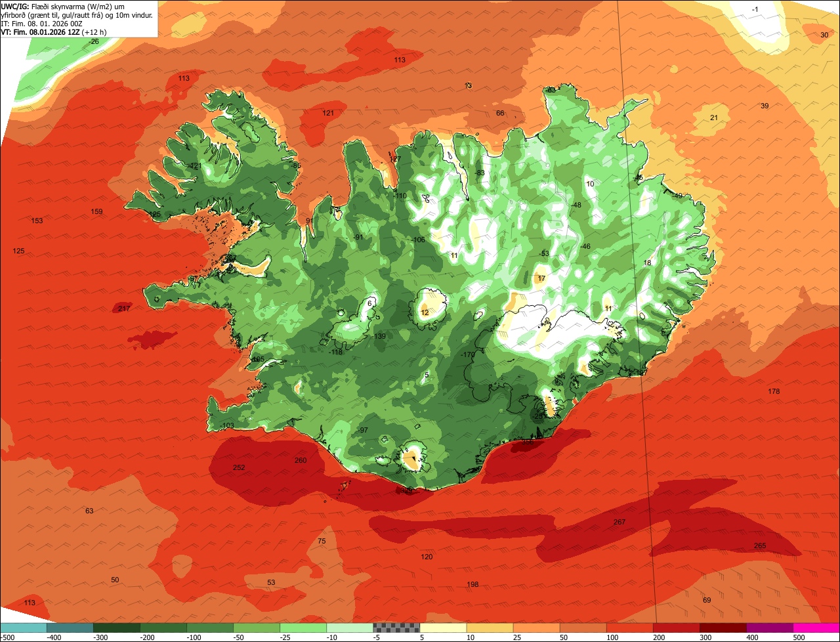Click the pale mint swatch between -10 and -5

point(349,628)
